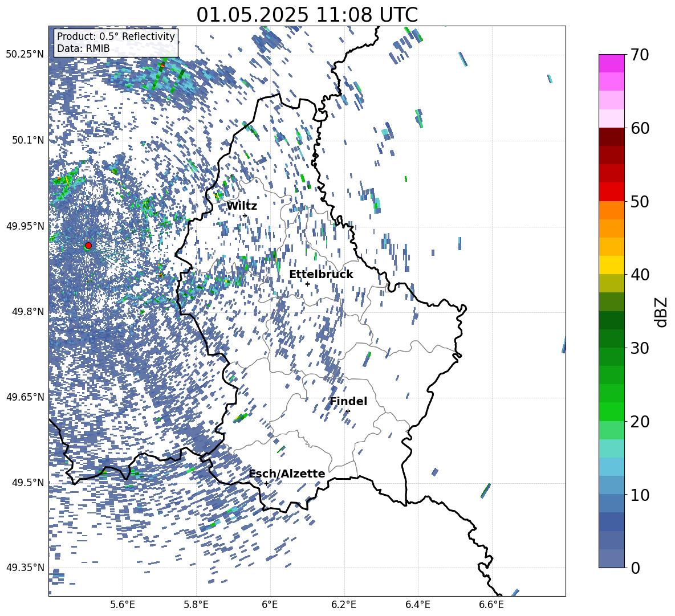Click the Data: RMIB text
675x616 pixels.
tap(83, 48)
